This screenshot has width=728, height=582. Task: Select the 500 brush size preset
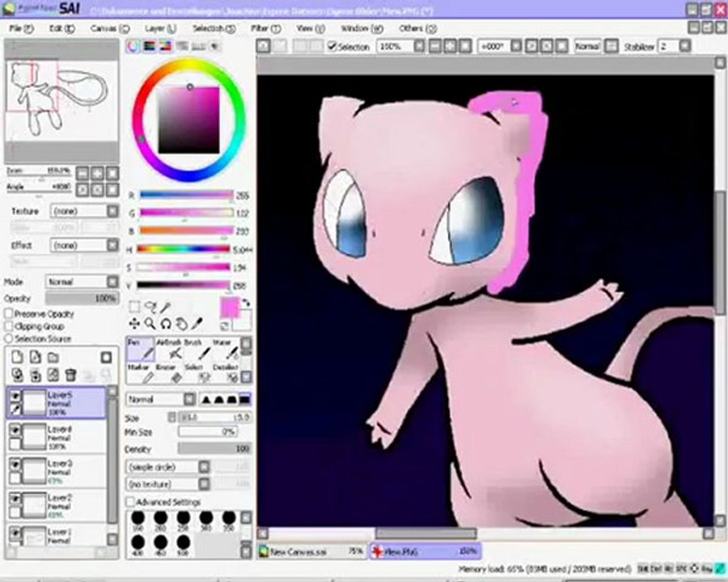184,544
